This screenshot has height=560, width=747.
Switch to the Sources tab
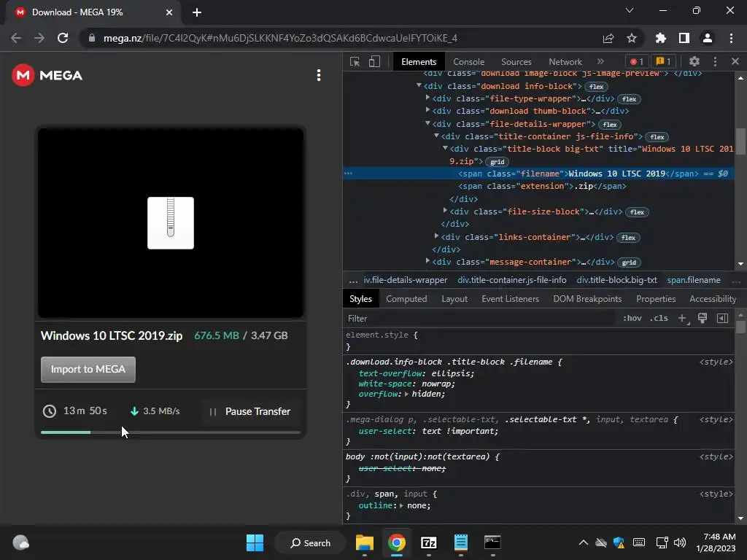[516, 62]
